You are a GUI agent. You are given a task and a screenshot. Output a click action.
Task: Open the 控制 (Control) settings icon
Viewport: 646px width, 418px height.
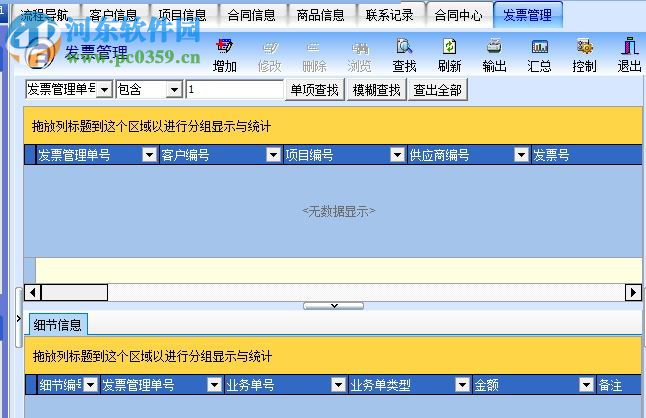click(x=584, y=56)
